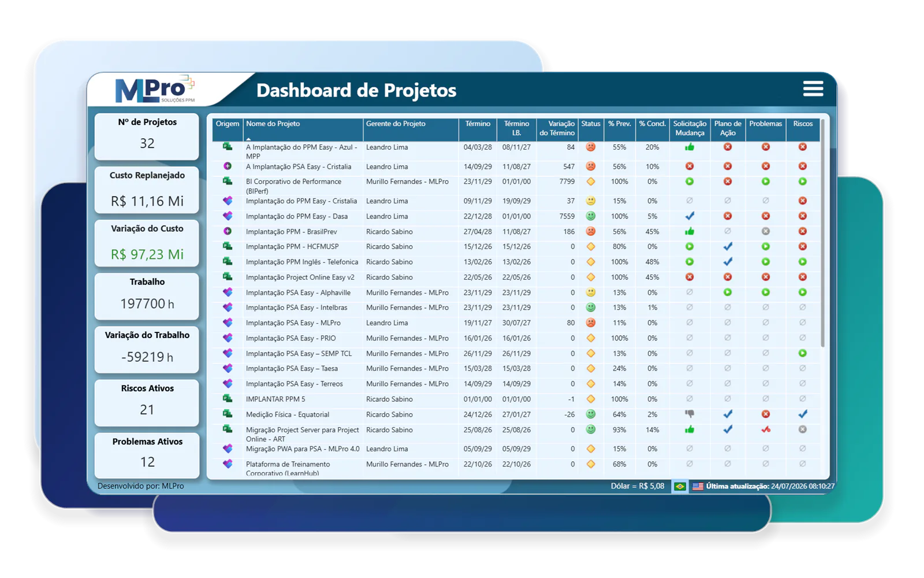The image size is (924, 578).
Task: Select the Nº de Projetos card
Action: click(x=147, y=136)
